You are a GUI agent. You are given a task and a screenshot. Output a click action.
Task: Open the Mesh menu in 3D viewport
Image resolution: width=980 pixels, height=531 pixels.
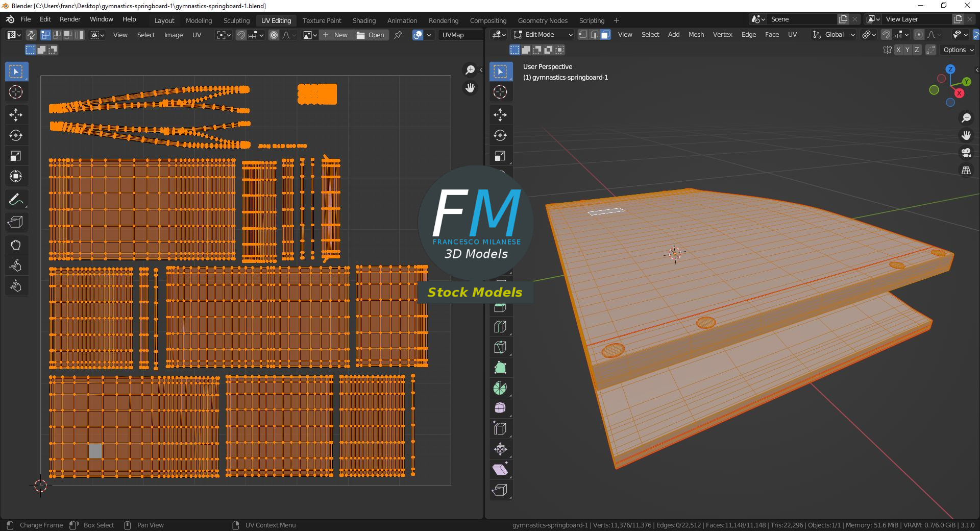click(x=696, y=34)
